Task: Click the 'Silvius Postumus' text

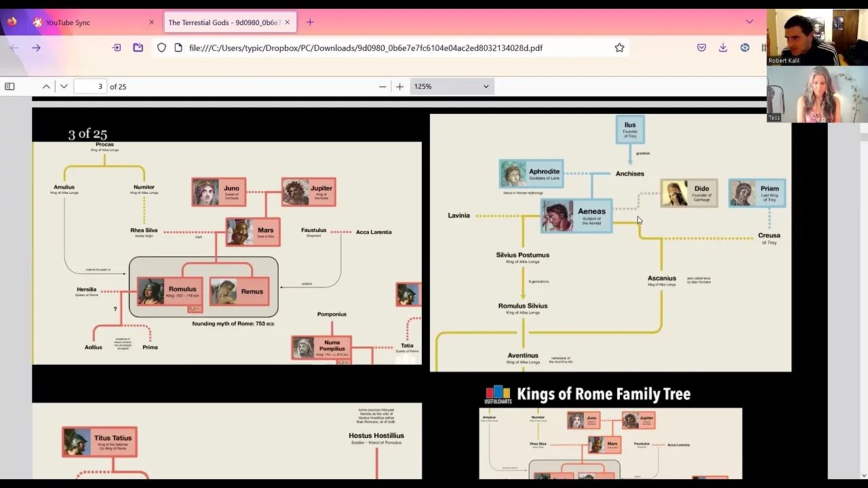Action: tap(523, 255)
